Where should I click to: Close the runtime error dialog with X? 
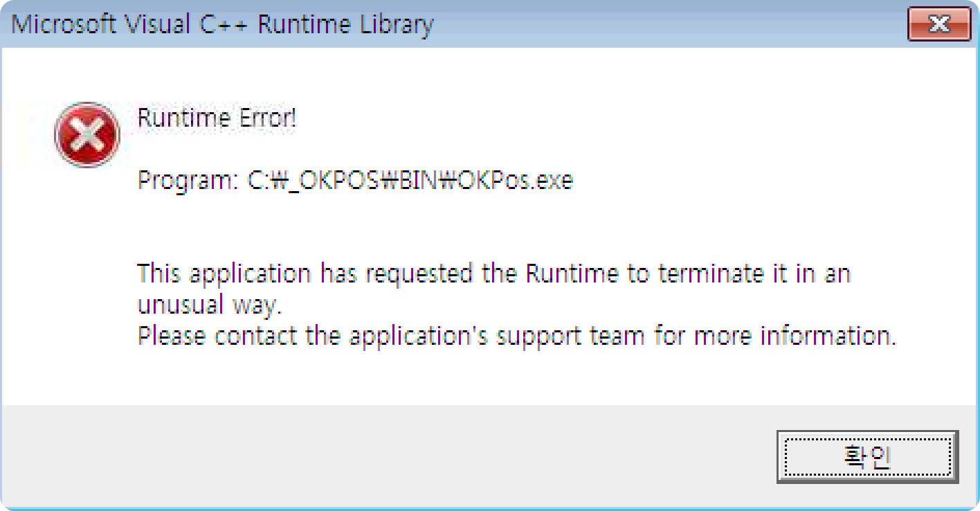point(938,26)
